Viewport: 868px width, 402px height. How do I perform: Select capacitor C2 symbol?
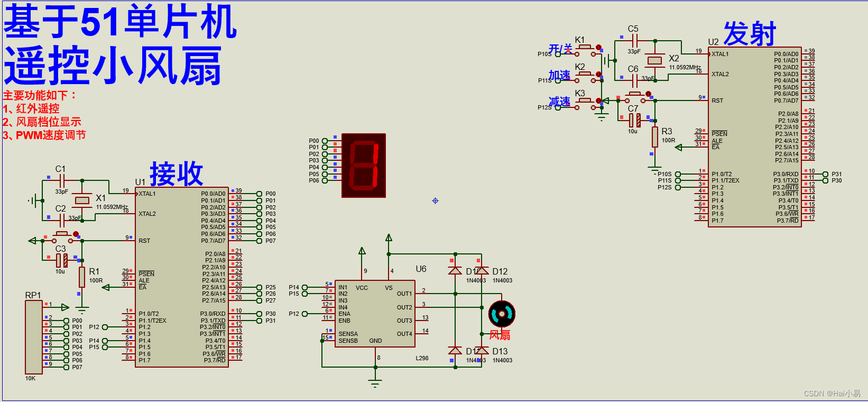61,220
